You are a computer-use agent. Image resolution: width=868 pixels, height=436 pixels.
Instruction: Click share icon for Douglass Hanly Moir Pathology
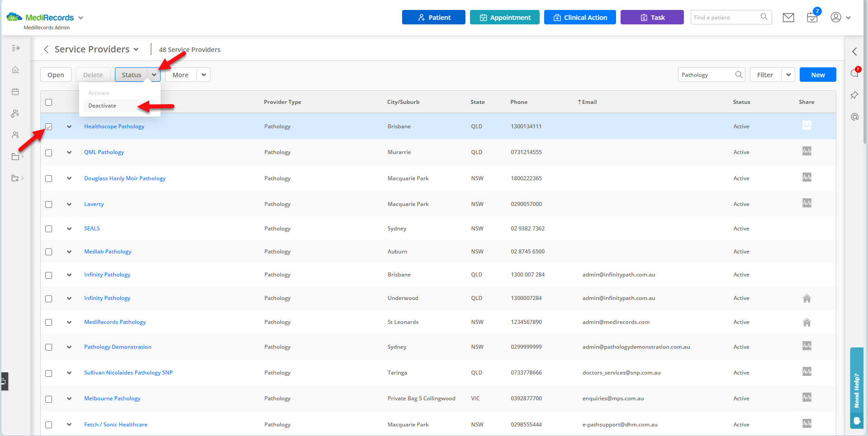[x=807, y=177]
